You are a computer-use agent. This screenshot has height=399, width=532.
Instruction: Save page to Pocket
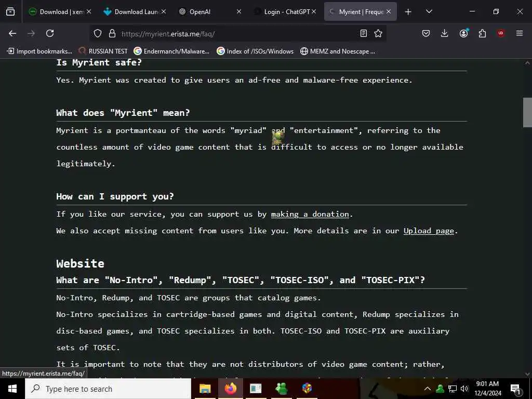[x=426, y=33]
